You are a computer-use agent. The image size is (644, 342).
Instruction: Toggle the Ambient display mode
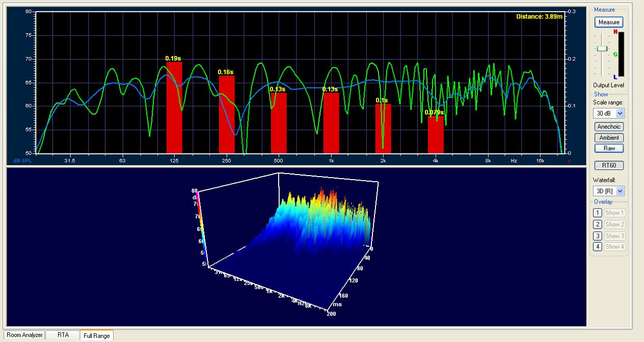(609, 137)
